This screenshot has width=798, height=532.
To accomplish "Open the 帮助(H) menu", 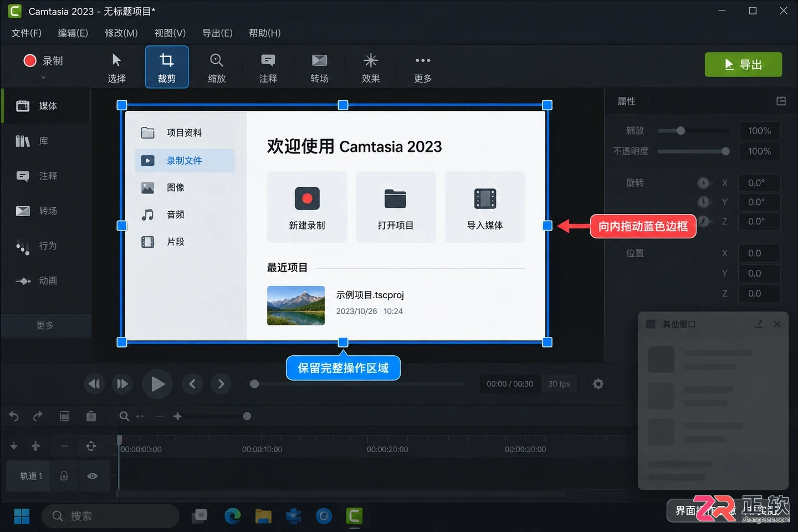I will (265, 33).
